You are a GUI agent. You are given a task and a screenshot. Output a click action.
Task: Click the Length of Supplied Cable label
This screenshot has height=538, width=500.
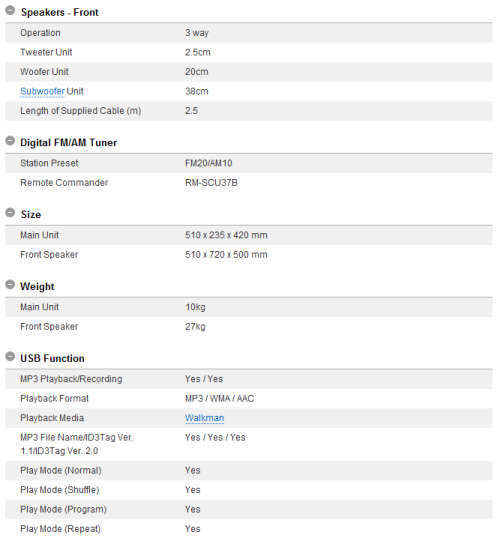click(x=81, y=111)
